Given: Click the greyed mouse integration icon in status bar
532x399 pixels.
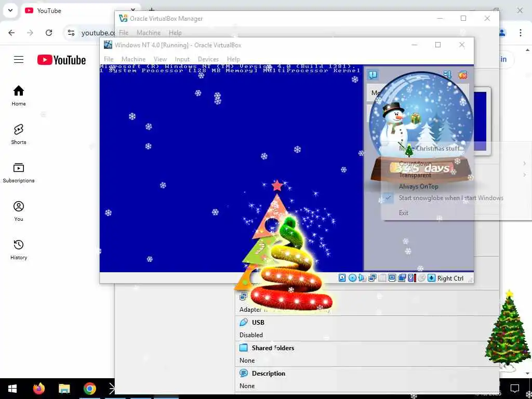Looking at the screenshot, I should 421,278.
